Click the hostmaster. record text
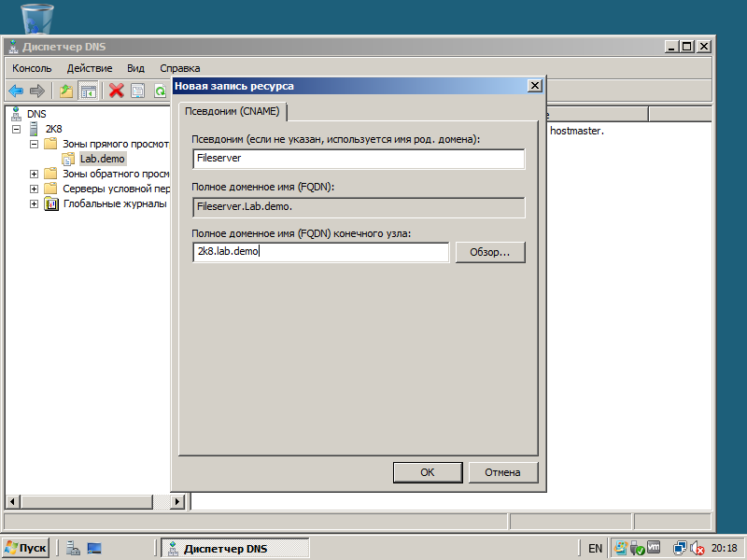 pyautogui.click(x=576, y=131)
